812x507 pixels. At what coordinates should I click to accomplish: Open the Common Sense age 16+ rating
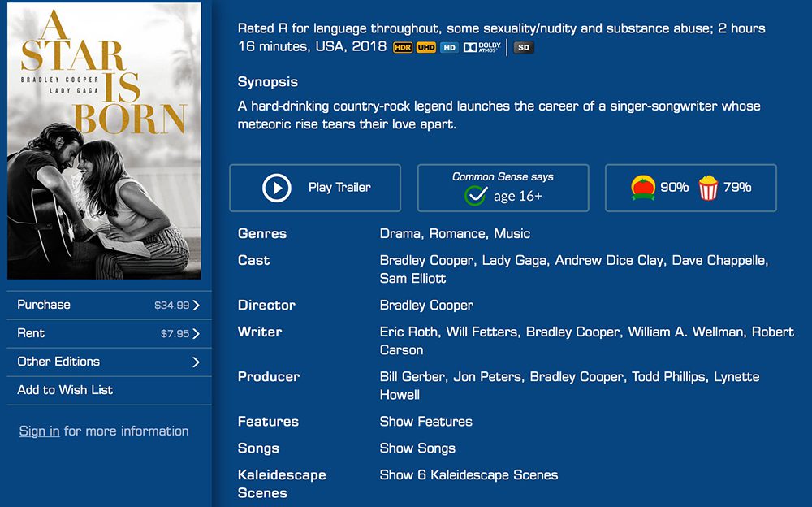point(503,188)
